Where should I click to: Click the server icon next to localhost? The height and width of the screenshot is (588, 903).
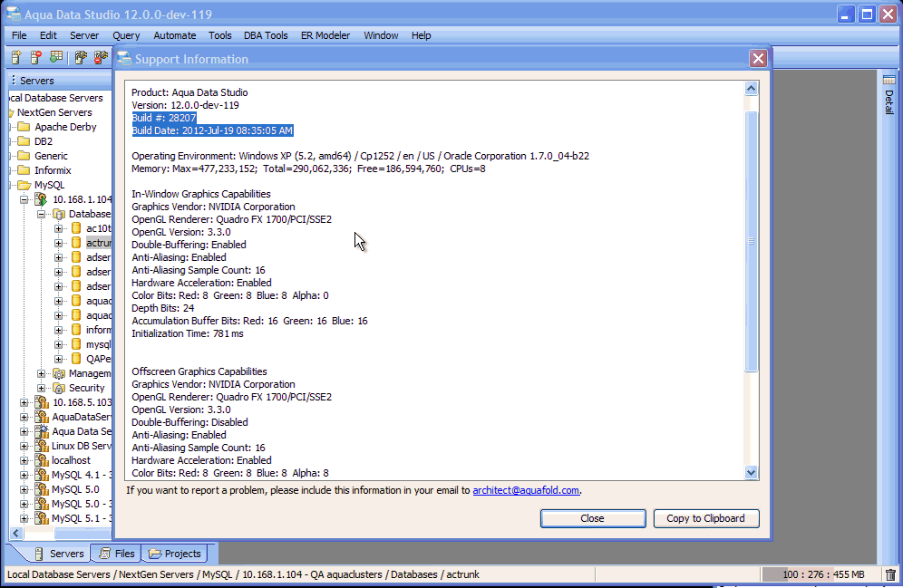click(42, 460)
